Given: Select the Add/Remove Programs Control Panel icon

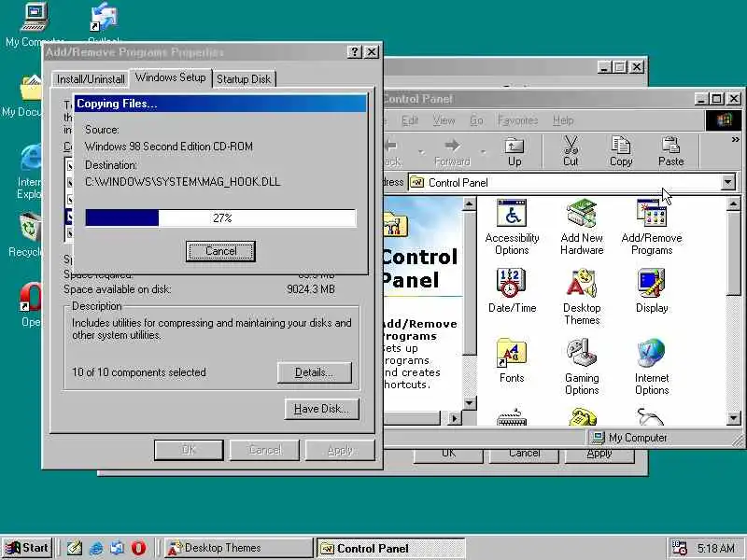Looking at the screenshot, I should tap(651, 227).
